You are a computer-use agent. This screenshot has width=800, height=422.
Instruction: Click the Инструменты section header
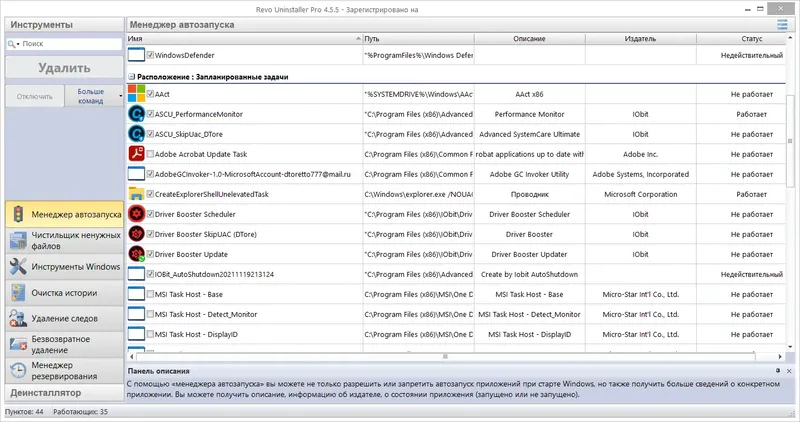(x=64, y=24)
